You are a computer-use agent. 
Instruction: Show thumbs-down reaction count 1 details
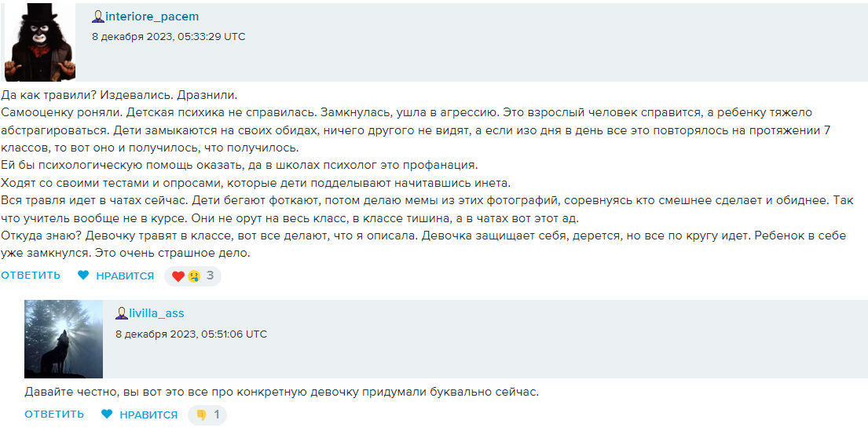pyautogui.click(x=217, y=415)
